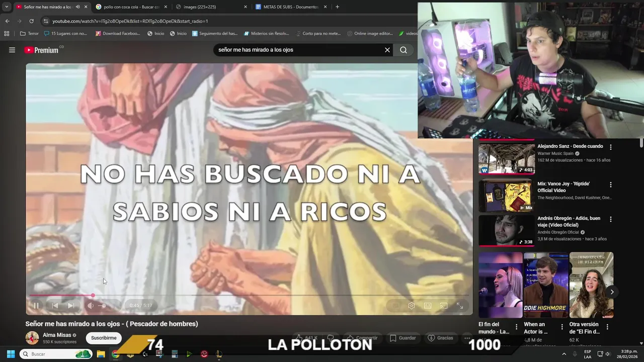Cast the video with Play on TV icon
Viewport: 644px width, 362px height.
444,306
